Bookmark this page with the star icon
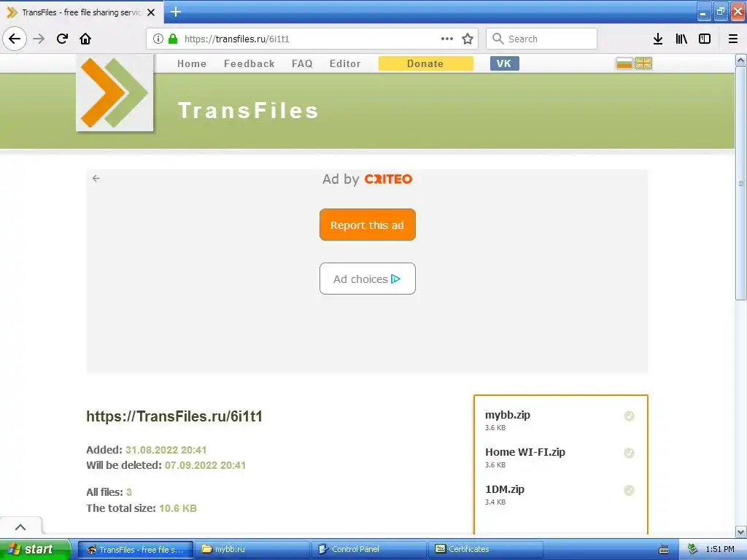The height and width of the screenshot is (560, 747). click(x=468, y=39)
